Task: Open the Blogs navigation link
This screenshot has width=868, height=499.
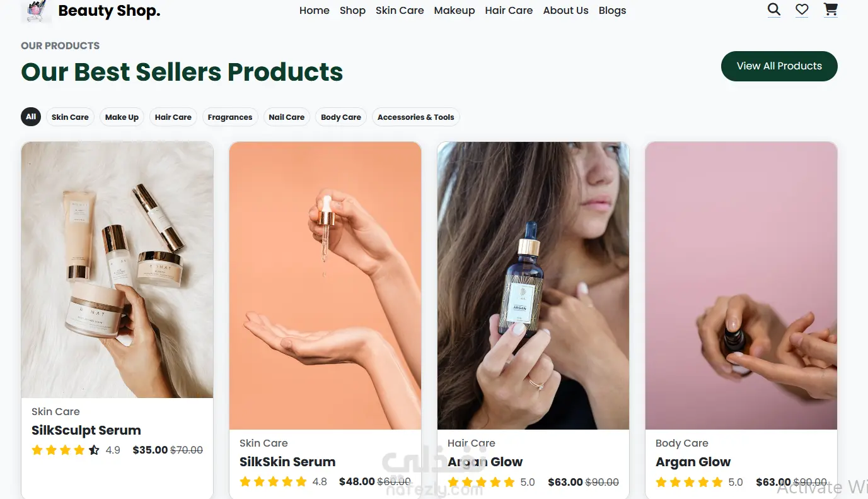Action: tap(612, 10)
